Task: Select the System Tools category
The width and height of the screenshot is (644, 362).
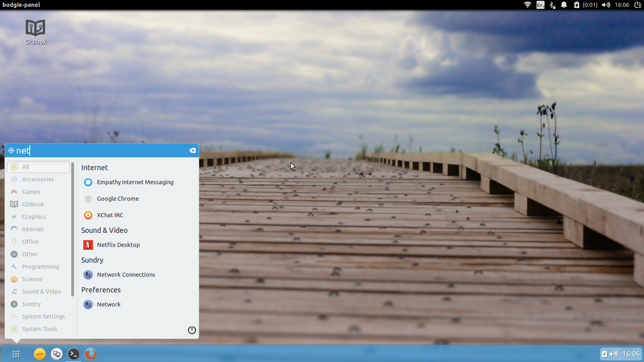Action: point(39,329)
